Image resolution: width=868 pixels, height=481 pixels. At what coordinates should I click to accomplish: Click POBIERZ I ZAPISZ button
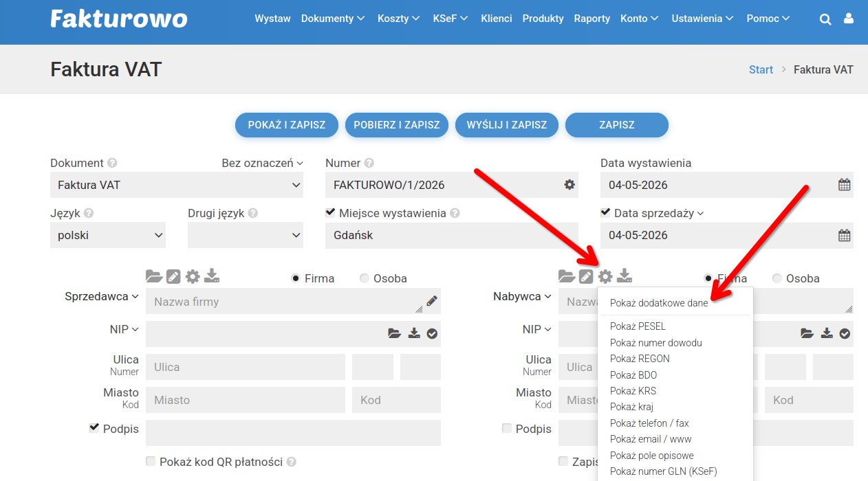coord(397,125)
